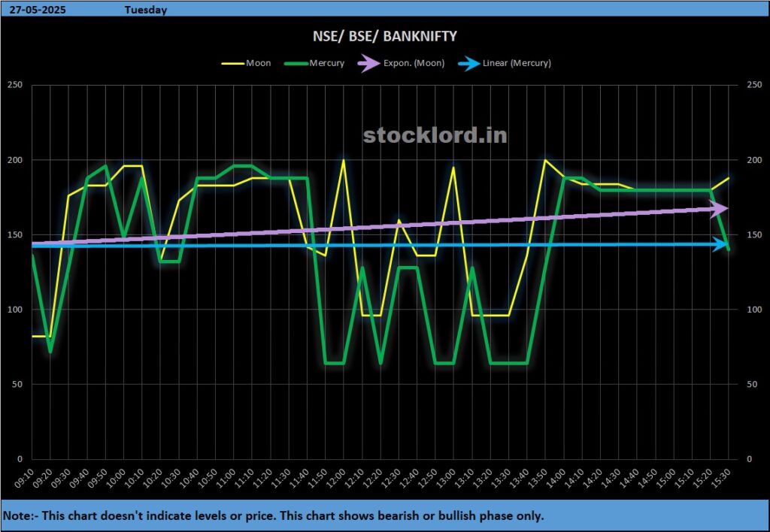This screenshot has height=532, width=770.
Task: Click the 10:30 time axis label
Action: click(171, 478)
